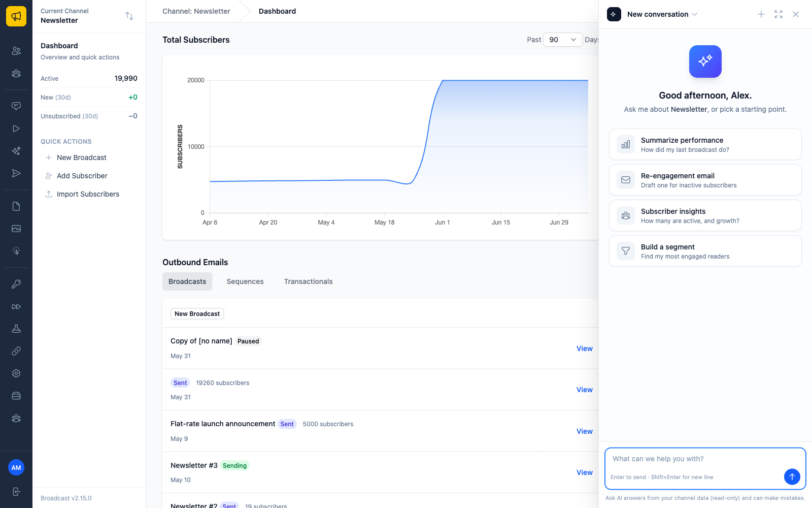Switch to the Broadcasts tab
Screen dimensions: 812x508
(187, 281)
